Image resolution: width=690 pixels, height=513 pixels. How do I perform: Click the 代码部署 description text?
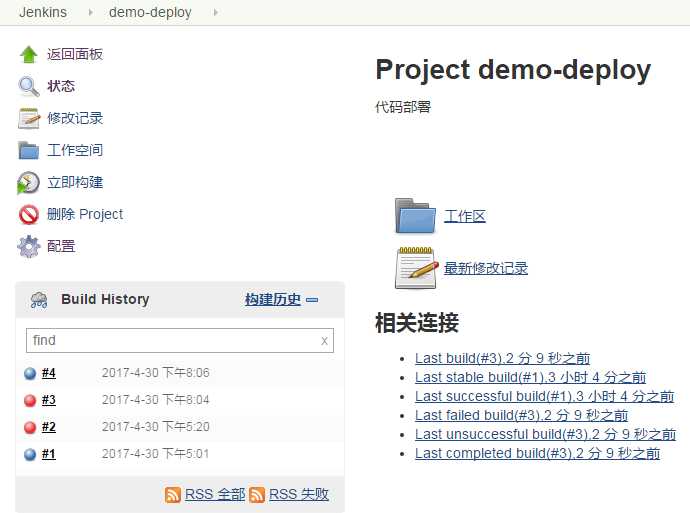click(x=403, y=107)
